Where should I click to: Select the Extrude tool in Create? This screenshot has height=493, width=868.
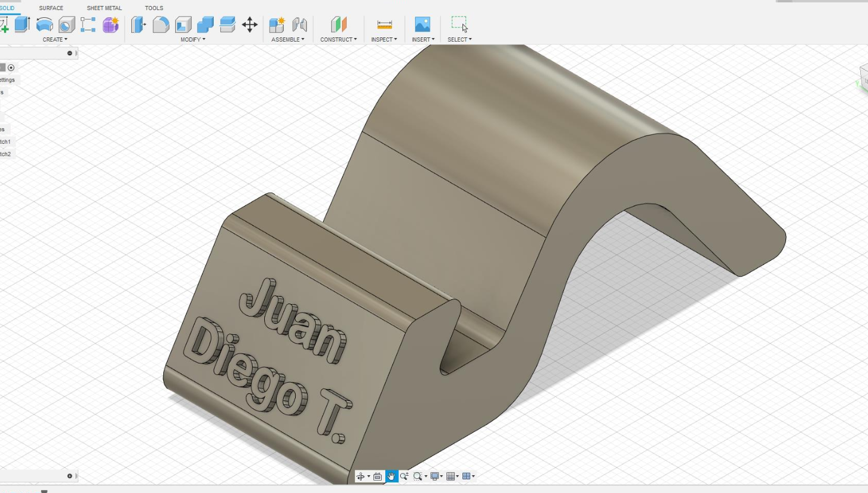click(23, 24)
